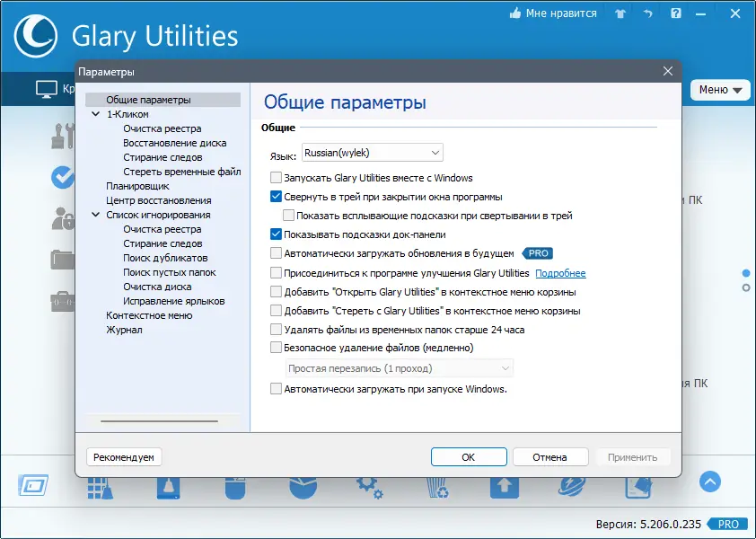The height and width of the screenshot is (539, 756).
Task: Collapse the '1-Кликом' tree chevron
Action: (x=95, y=114)
